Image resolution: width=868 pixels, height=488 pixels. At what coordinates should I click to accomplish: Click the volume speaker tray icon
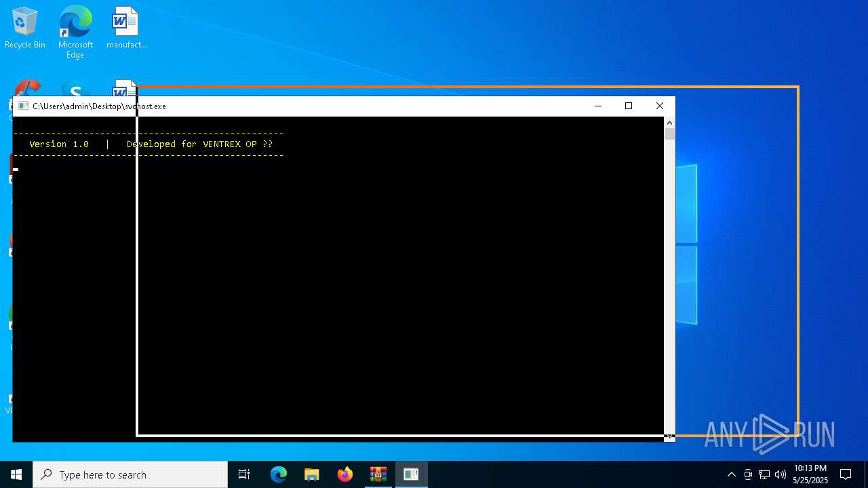pos(781,474)
